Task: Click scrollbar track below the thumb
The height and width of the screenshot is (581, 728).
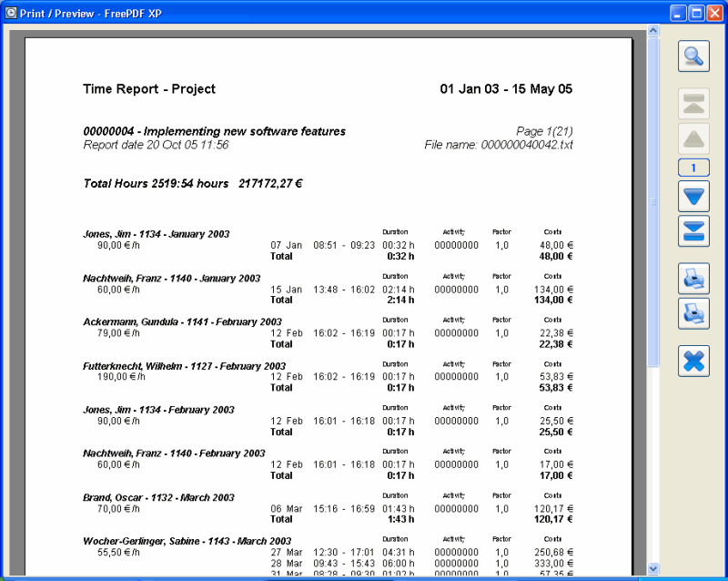Action: 652,464
